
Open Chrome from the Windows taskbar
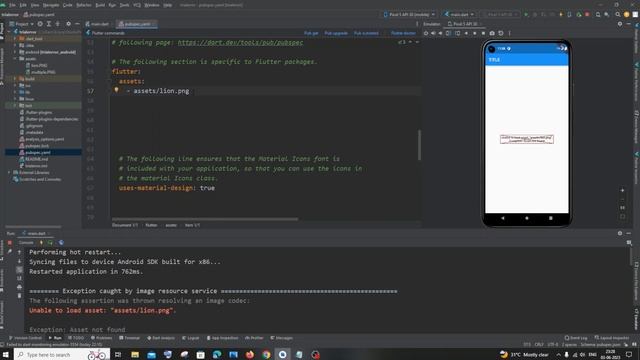coord(266,355)
